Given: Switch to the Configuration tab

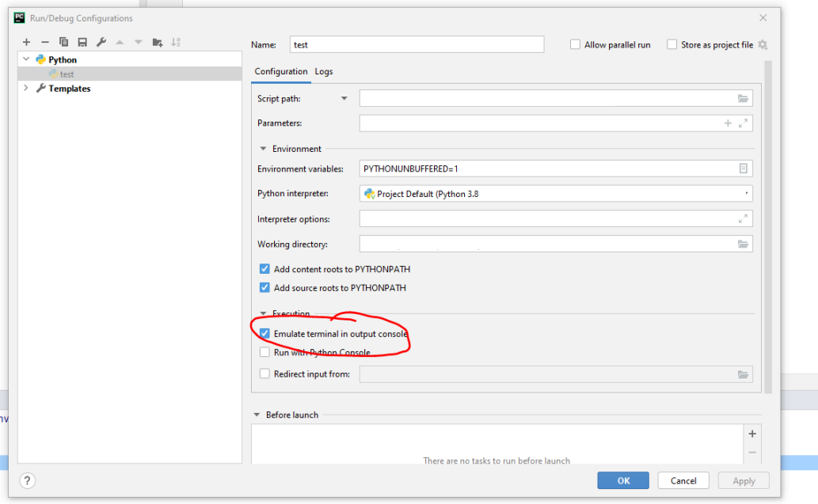Looking at the screenshot, I should click(280, 71).
